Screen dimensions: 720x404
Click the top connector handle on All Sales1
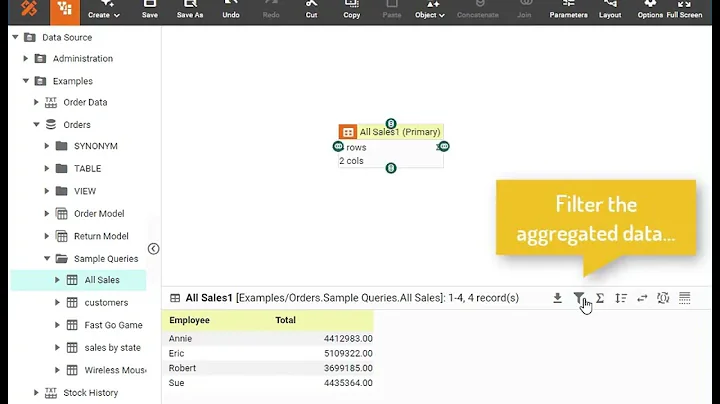(x=391, y=123)
